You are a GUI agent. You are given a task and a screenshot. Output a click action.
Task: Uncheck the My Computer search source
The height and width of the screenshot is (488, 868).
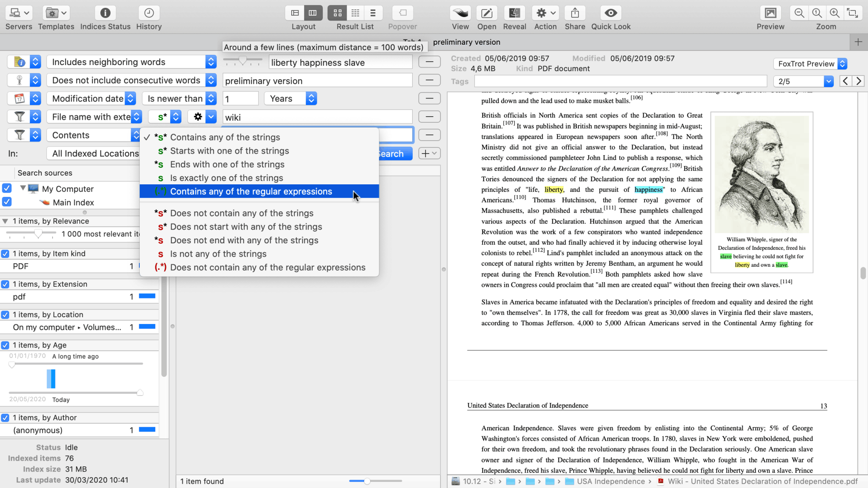click(7, 188)
